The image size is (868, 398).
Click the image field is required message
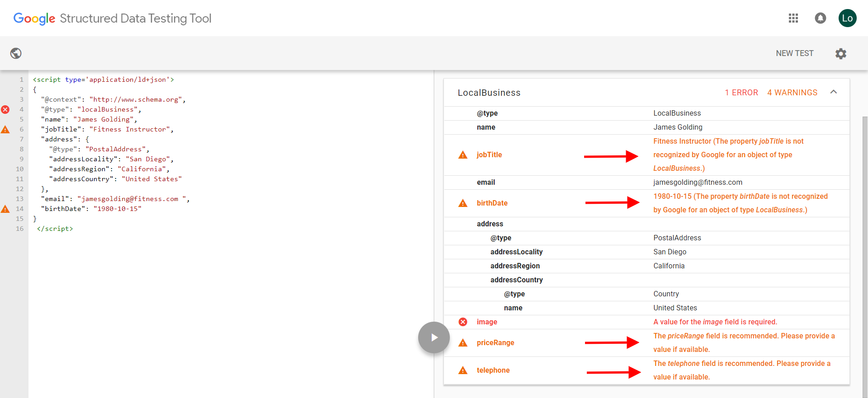[x=715, y=322]
